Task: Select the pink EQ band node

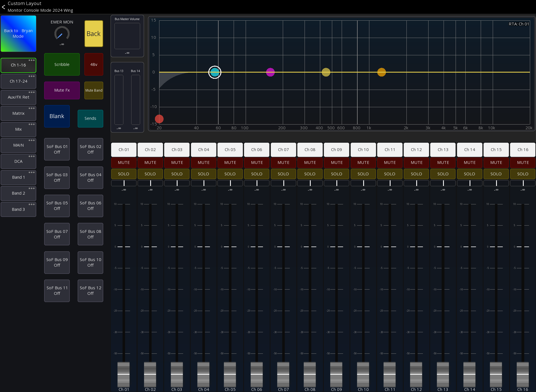Action: (270, 72)
